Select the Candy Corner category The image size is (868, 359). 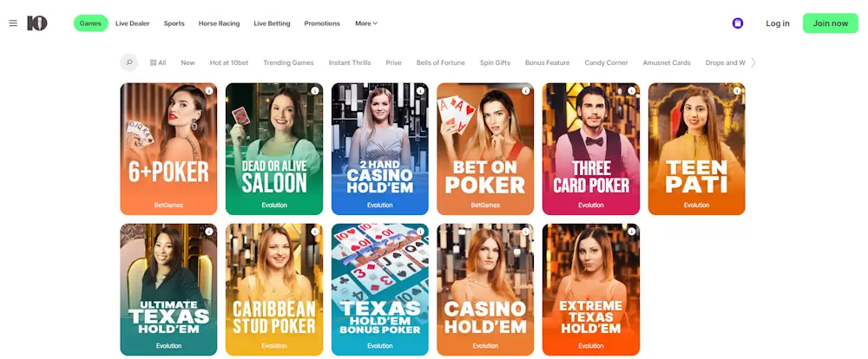tap(606, 62)
